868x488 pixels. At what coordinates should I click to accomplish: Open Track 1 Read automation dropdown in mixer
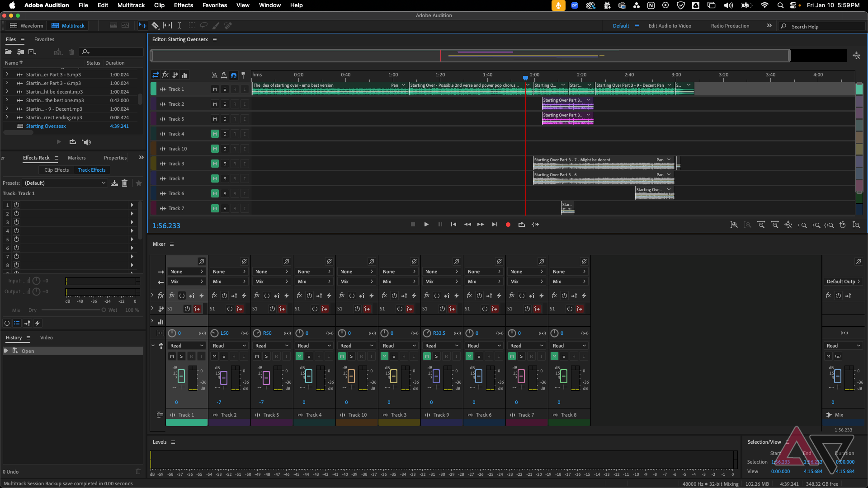pyautogui.click(x=187, y=346)
